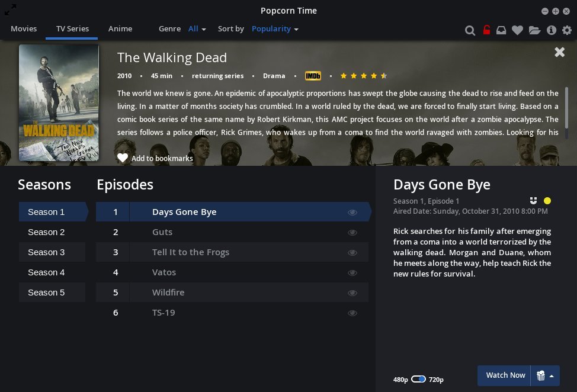Toggle watched eye for Vatos
This screenshot has width=577, height=392.
point(352,273)
